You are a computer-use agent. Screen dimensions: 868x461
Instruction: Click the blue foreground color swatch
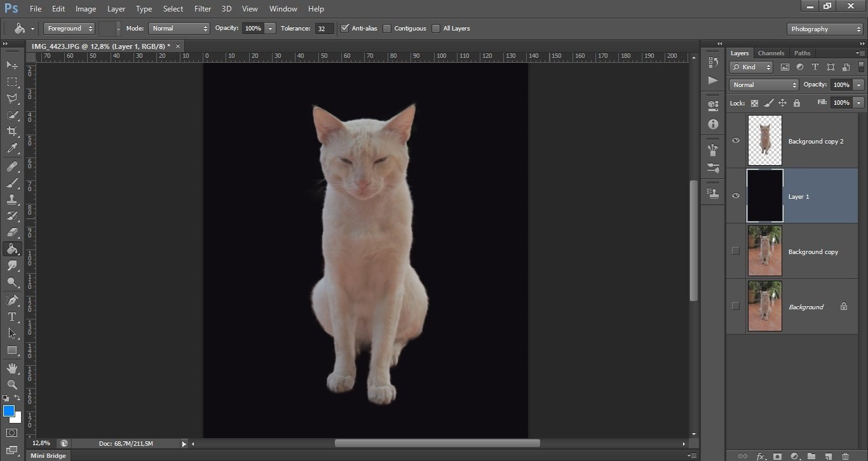[x=9, y=411]
